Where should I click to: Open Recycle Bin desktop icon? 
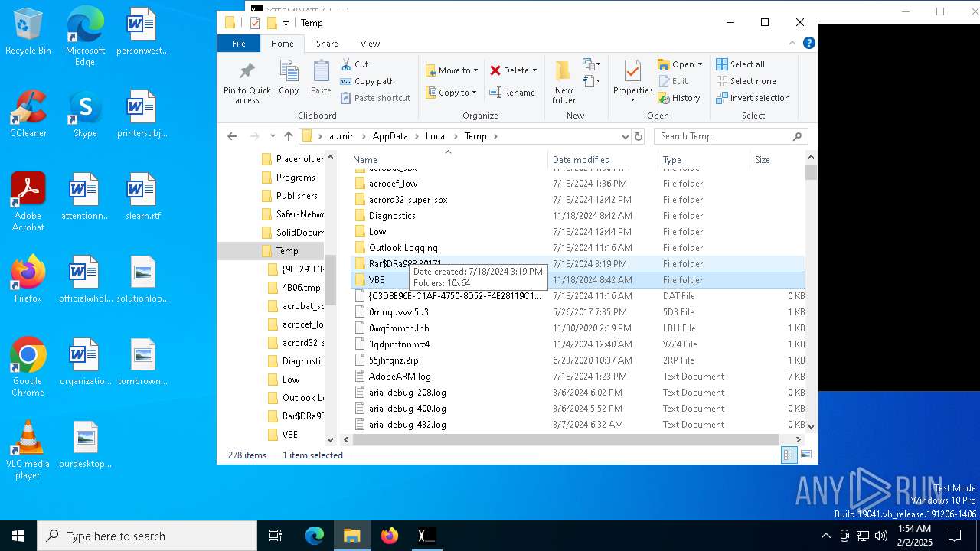click(x=28, y=31)
